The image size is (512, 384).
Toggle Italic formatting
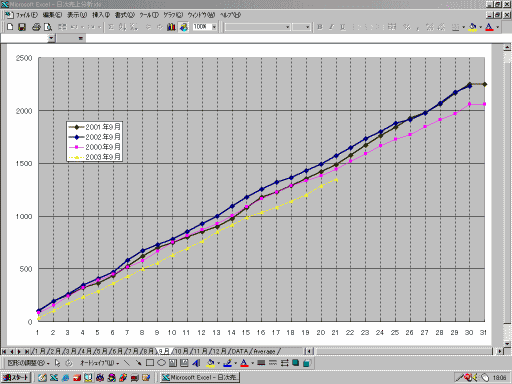click(331, 27)
